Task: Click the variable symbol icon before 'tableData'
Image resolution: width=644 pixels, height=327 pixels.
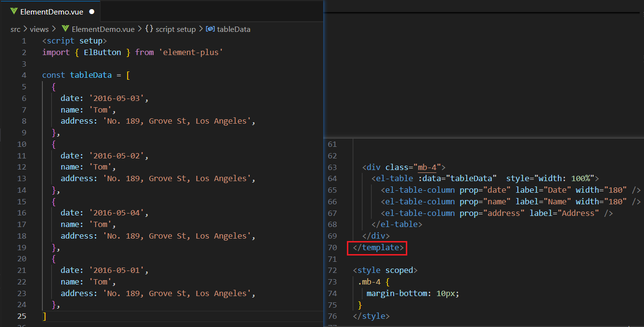Action: [210, 29]
